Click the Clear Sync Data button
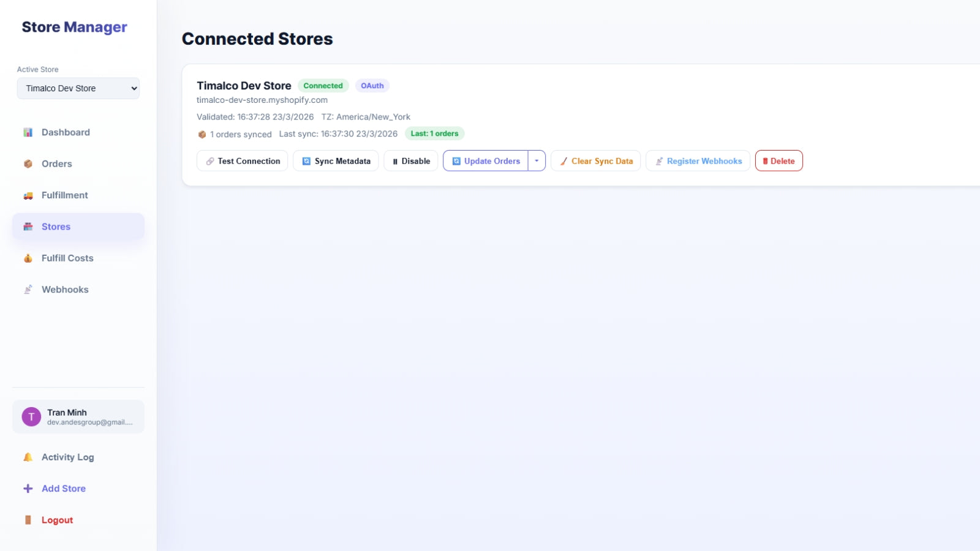980x551 pixels. coord(596,161)
